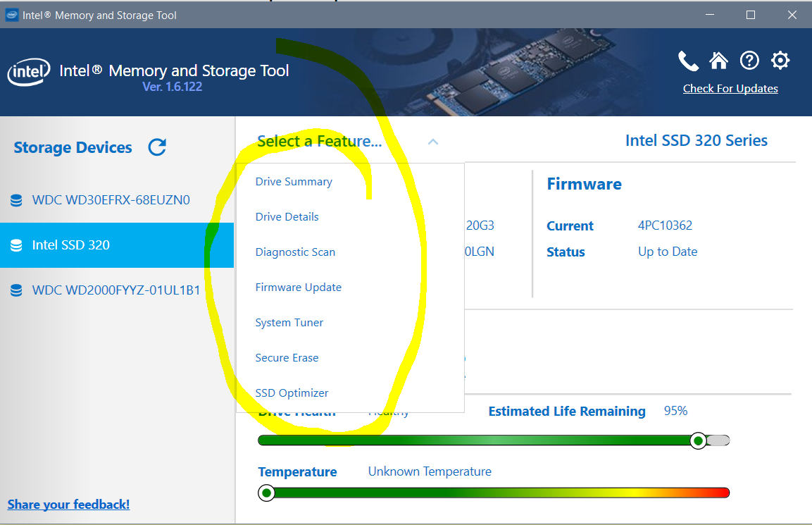This screenshot has height=525, width=812.
Task: Click the app icon in the title bar
Action: tap(12, 15)
